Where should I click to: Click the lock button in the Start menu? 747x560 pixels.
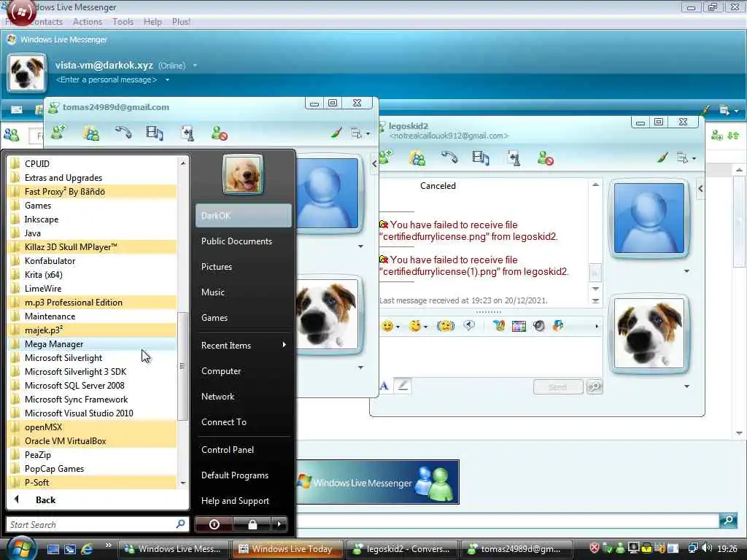point(252,524)
